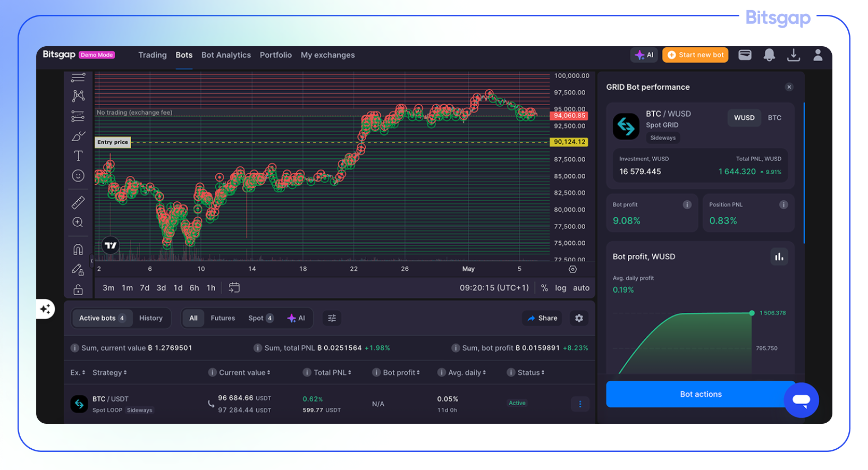The height and width of the screenshot is (470, 868).
Task: Open the emoji sticker tool
Action: pos(78,176)
